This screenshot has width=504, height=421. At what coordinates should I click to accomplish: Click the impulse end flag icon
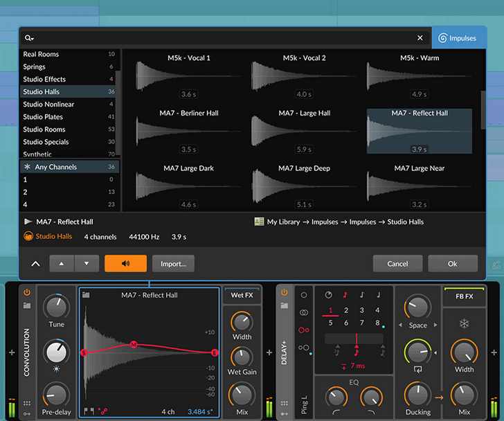[x=92, y=411]
